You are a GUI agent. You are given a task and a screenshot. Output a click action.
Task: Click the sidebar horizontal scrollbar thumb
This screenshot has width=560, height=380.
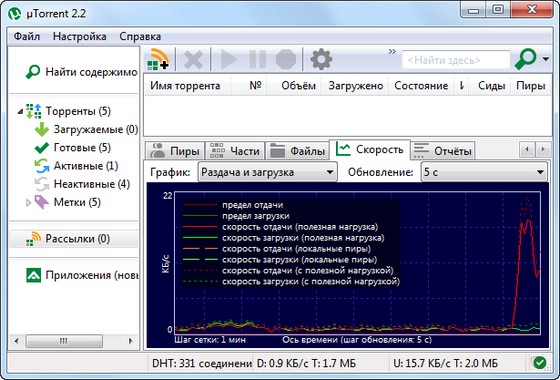point(64,341)
